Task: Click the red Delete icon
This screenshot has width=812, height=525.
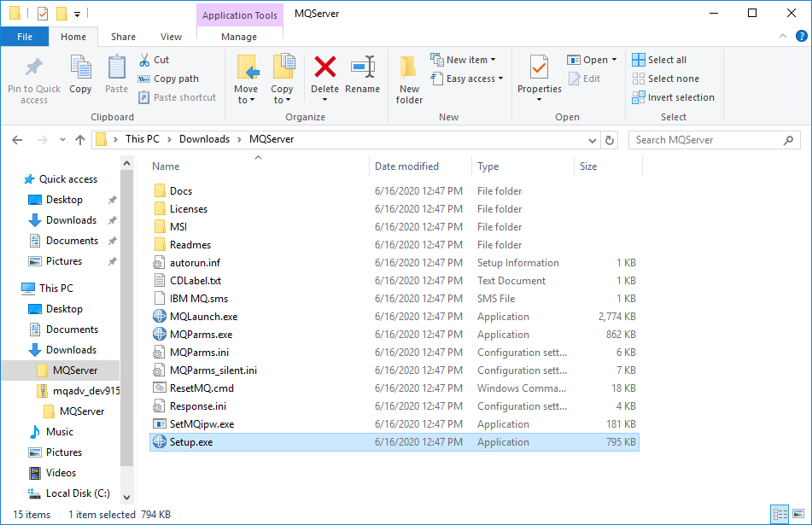Action: pos(324,67)
